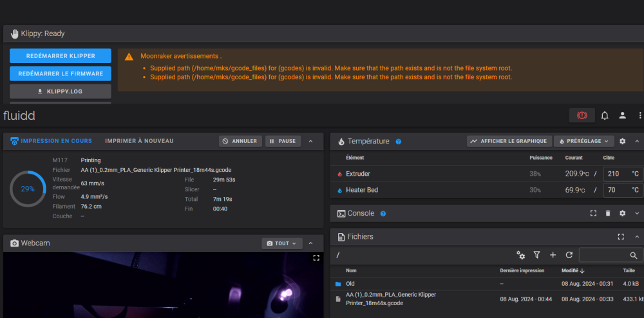The height and width of the screenshot is (318, 644).
Task: Maximize the webcam view
Action: (x=316, y=257)
